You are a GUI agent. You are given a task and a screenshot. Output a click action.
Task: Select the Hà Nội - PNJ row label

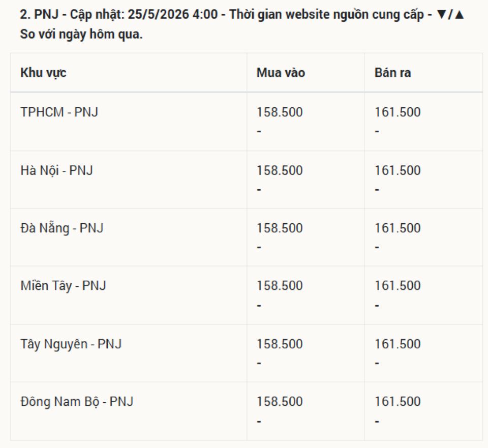pyautogui.click(x=56, y=171)
